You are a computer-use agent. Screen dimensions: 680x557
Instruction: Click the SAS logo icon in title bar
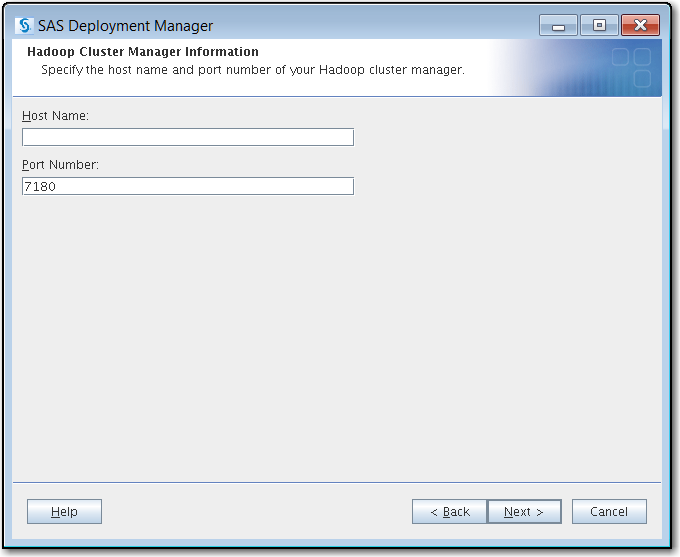coord(24,26)
